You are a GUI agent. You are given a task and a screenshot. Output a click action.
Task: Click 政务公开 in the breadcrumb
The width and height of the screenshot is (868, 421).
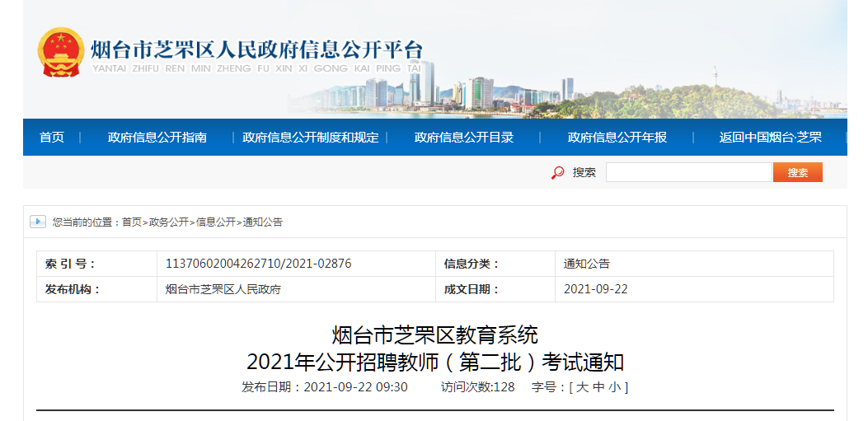[169, 222]
